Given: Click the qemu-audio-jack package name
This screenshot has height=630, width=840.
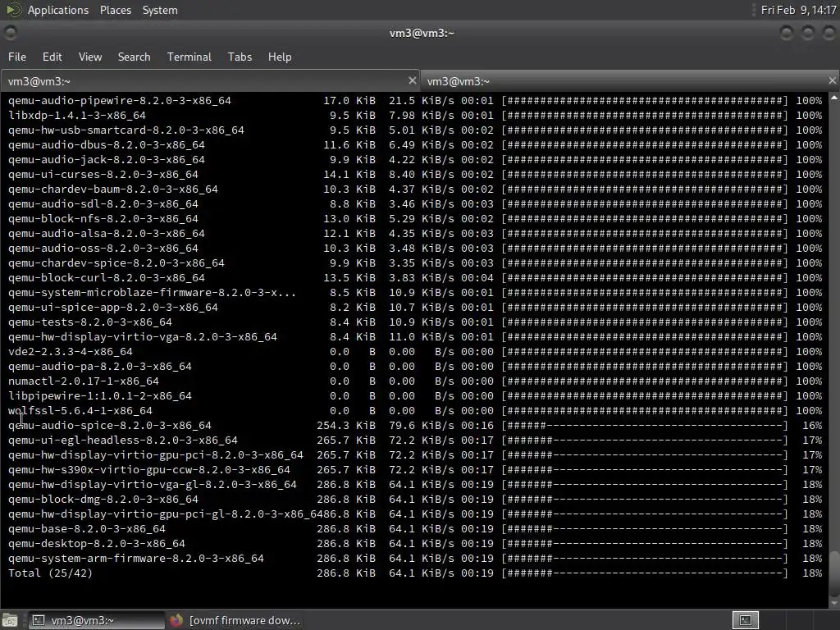Looking at the screenshot, I should pyautogui.click(x=106, y=160).
